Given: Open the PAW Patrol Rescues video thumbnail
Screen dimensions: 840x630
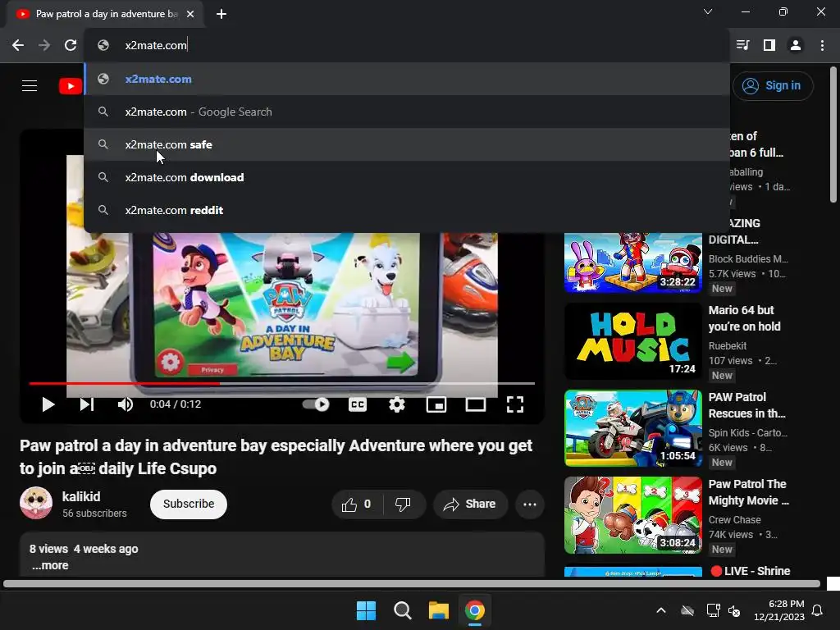Looking at the screenshot, I should tap(633, 428).
